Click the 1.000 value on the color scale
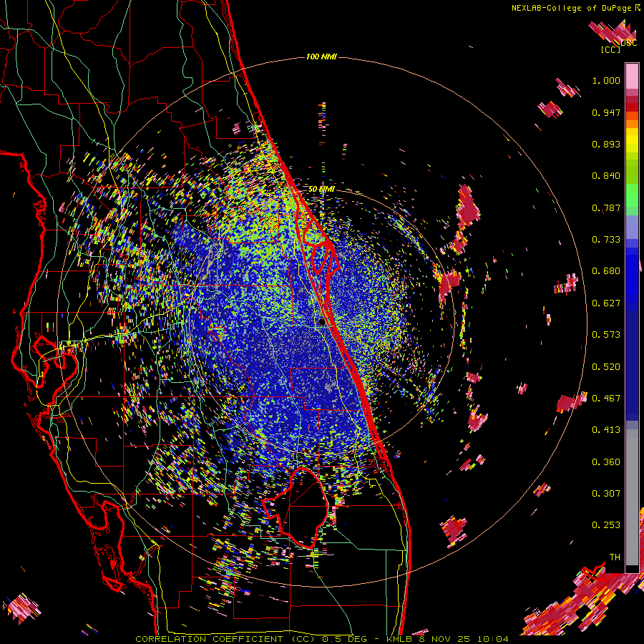 [x=606, y=80]
